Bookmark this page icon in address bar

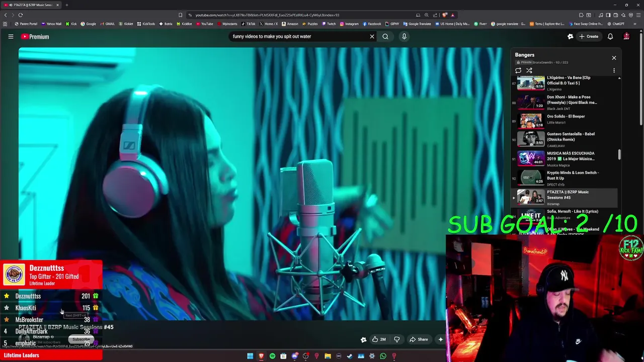pos(180,15)
